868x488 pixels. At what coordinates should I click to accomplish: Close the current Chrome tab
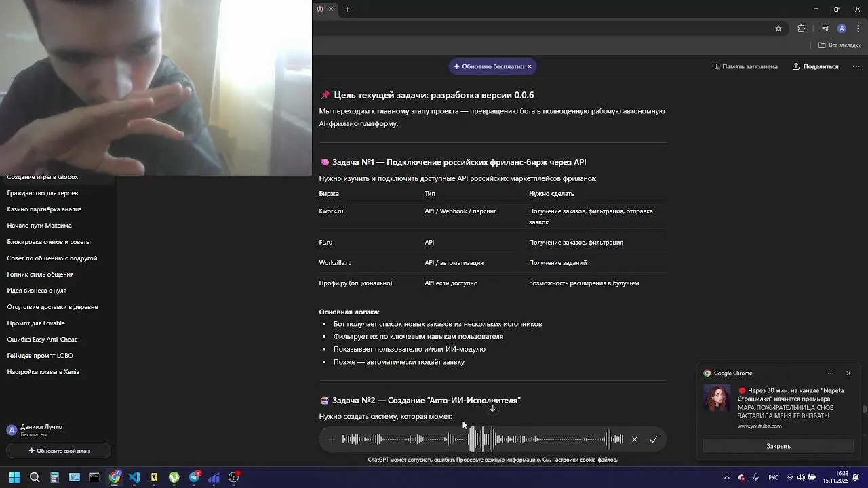click(x=331, y=9)
